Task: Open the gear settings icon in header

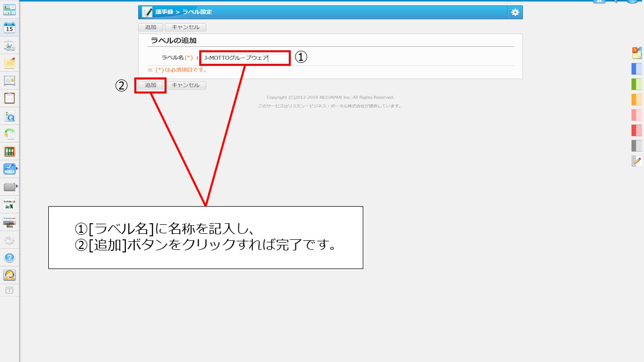Action: point(515,13)
